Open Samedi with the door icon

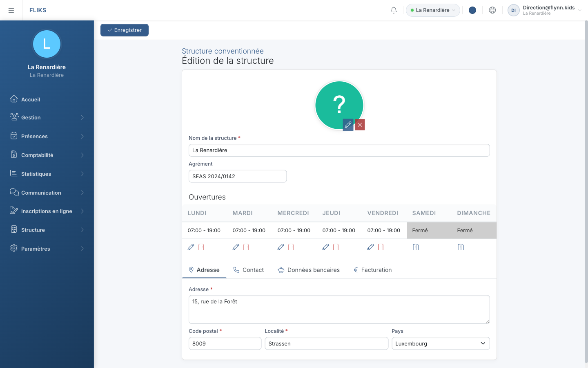[416, 247]
